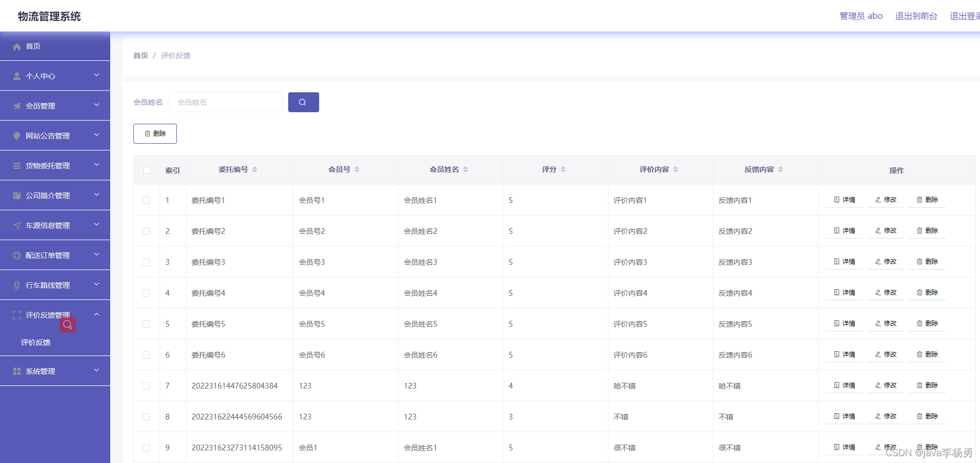Sort 评分 column with the sort arrows
The width and height of the screenshot is (980, 463).
tap(563, 170)
